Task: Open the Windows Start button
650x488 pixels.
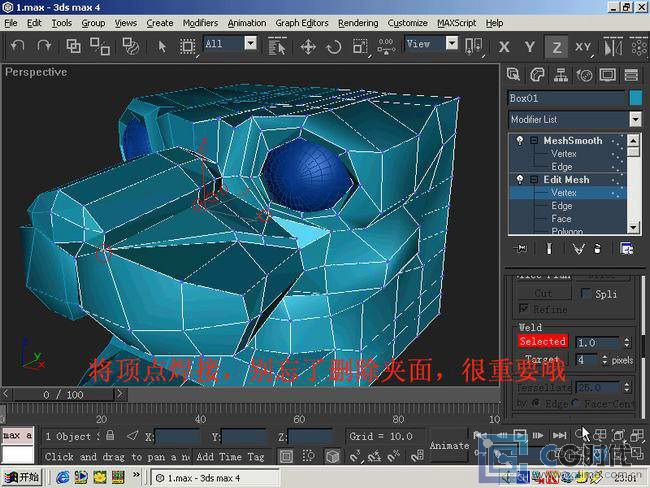Action: (x=22, y=478)
